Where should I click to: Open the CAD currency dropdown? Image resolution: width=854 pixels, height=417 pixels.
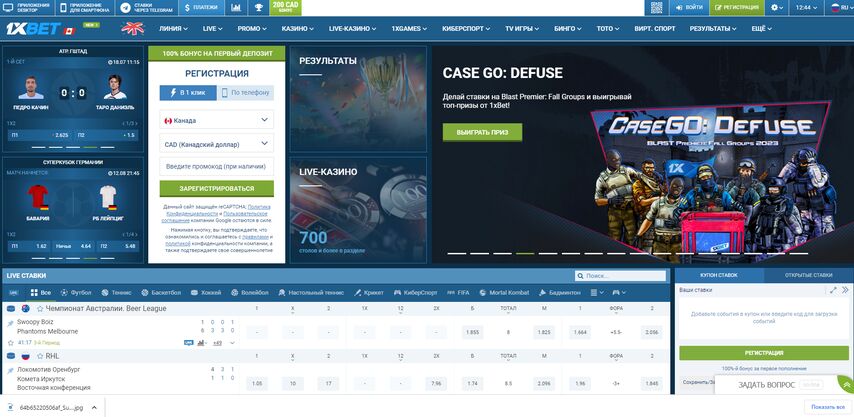click(x=217, y=144)
